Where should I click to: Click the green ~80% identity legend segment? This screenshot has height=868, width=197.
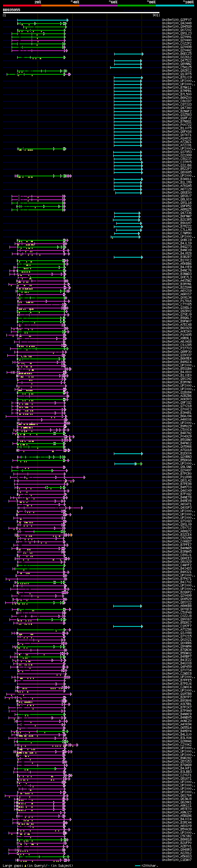pyautogui.click(x=137, y=6)
